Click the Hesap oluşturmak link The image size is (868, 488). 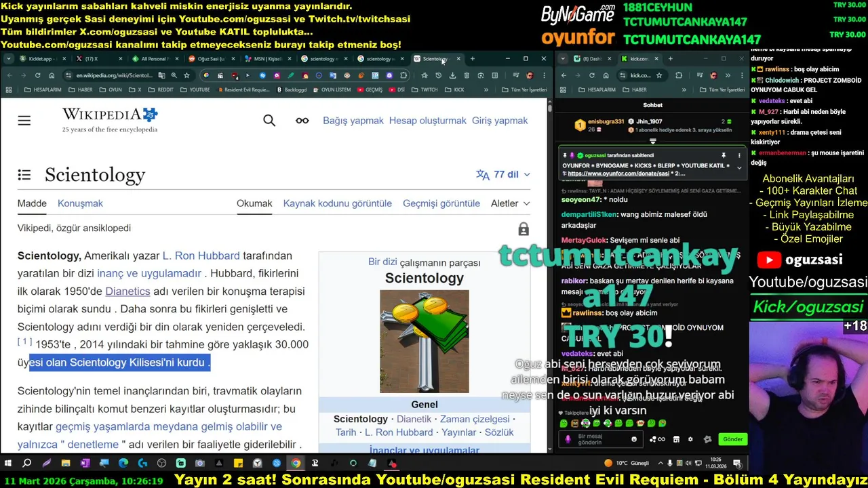pos(428,121)
